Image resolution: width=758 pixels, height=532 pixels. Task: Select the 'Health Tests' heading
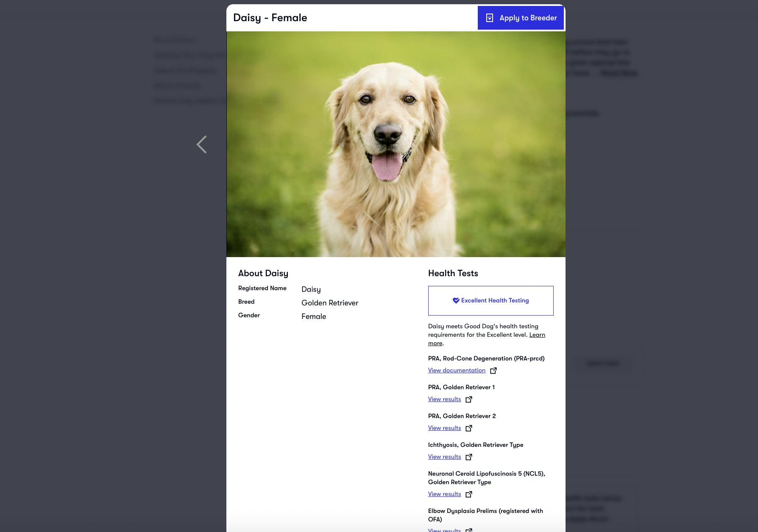[453, 273]
